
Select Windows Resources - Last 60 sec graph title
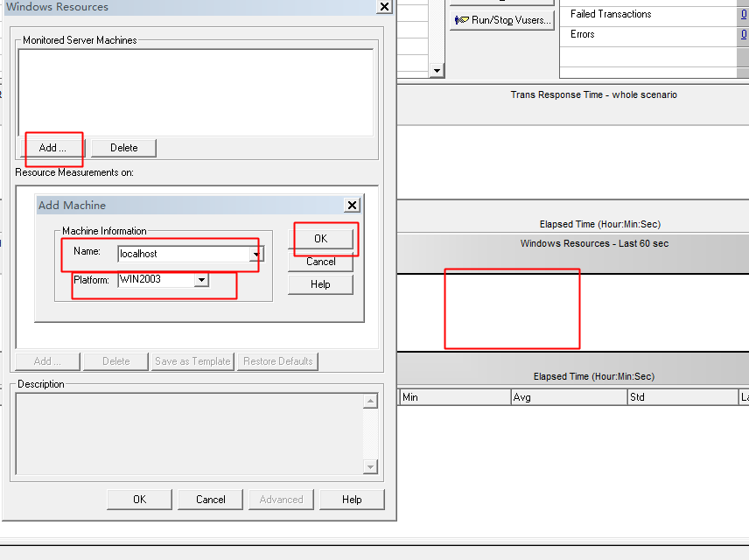click(594, 243)
